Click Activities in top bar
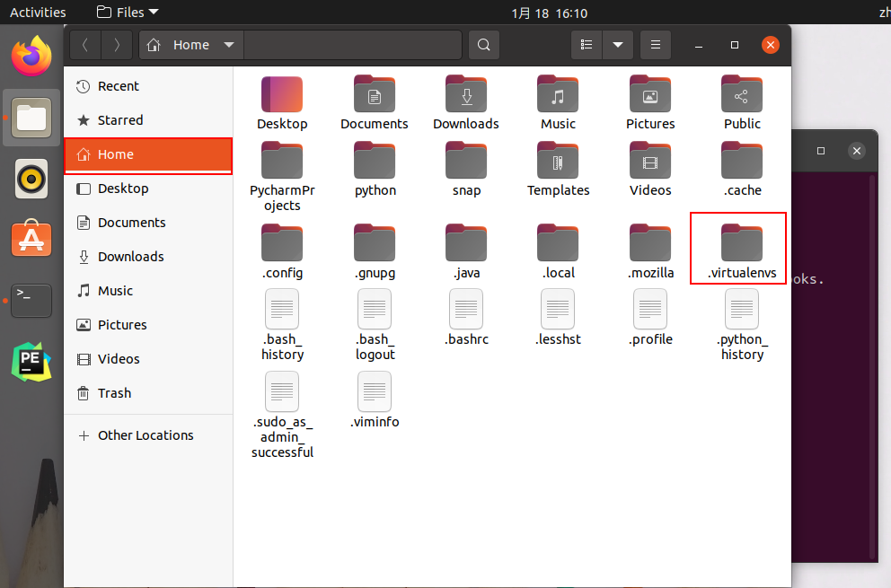The width and height of the screenshot is (891, 588). pyautogui.click(x=38, y=12)
